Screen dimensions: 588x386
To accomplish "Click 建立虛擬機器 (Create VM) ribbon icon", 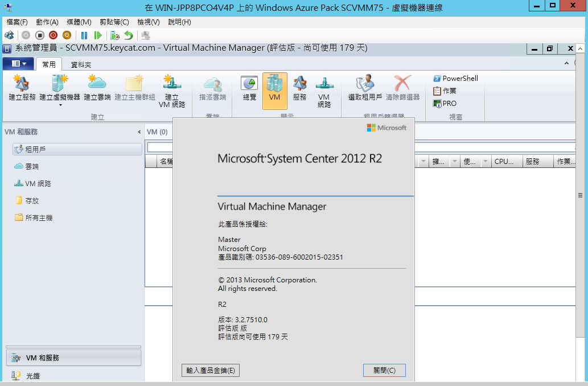I will 60,88.
